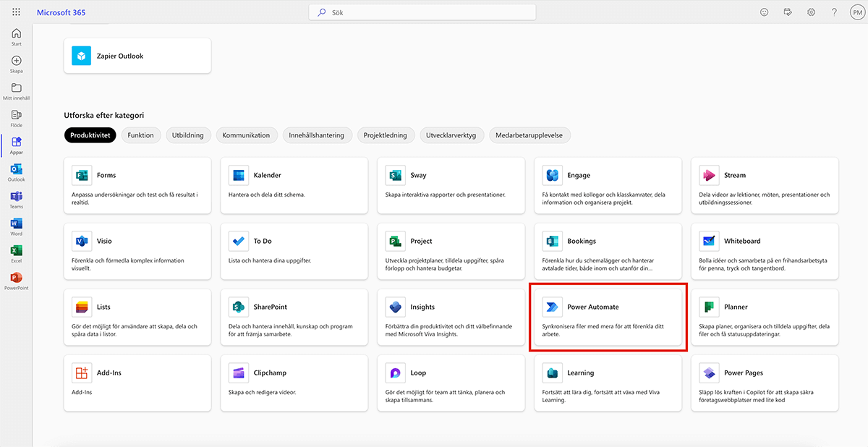Click the Microsoft 365 header link
The height and width of the screenshot is (447, 868).
tap(61, 12)
